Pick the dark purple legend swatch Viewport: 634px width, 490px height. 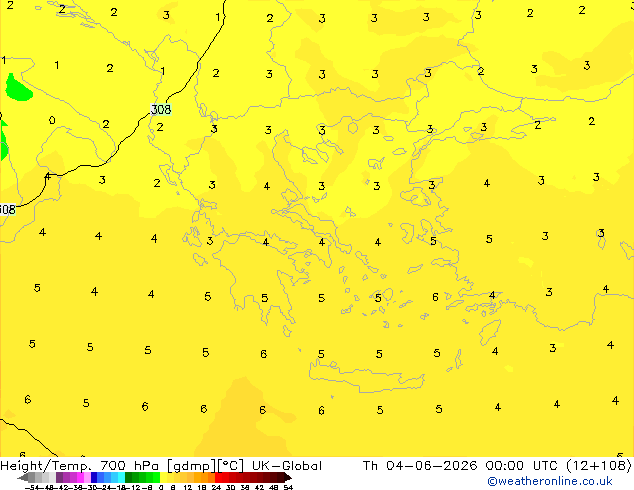pos(59,477)
